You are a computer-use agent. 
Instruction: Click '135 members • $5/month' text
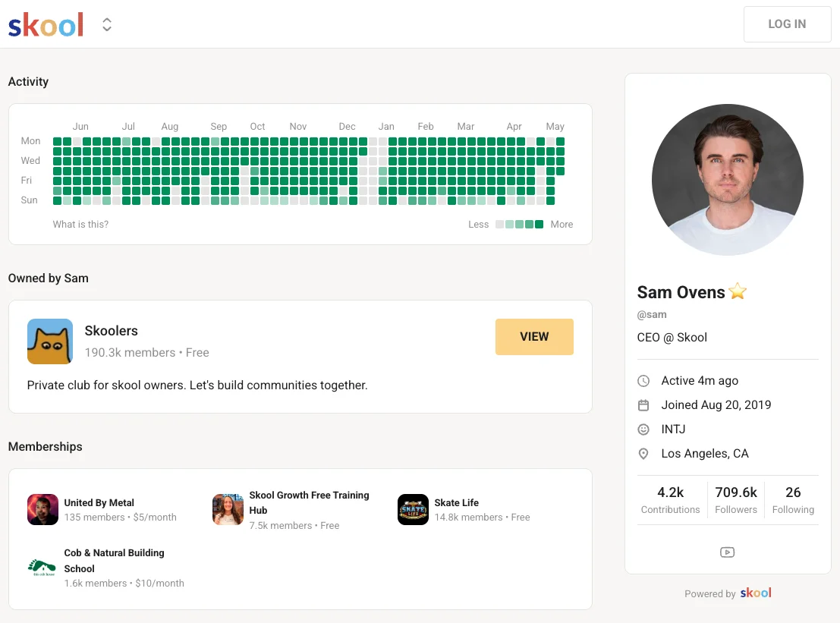coord(120,517)
